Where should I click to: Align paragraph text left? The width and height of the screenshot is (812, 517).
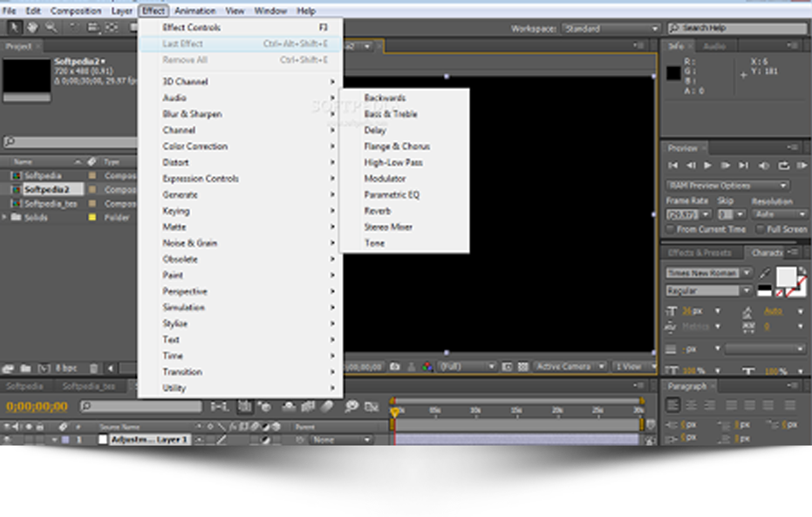[672, 405]
